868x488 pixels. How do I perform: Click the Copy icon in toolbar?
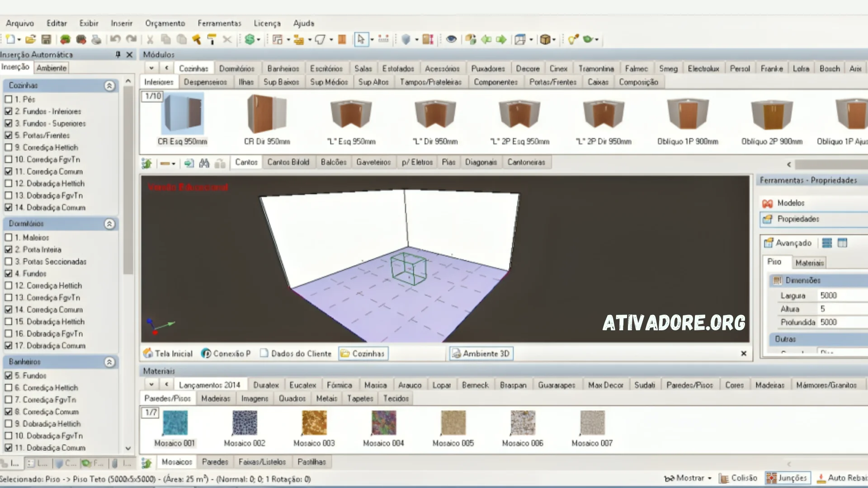[x=166, y=40]
